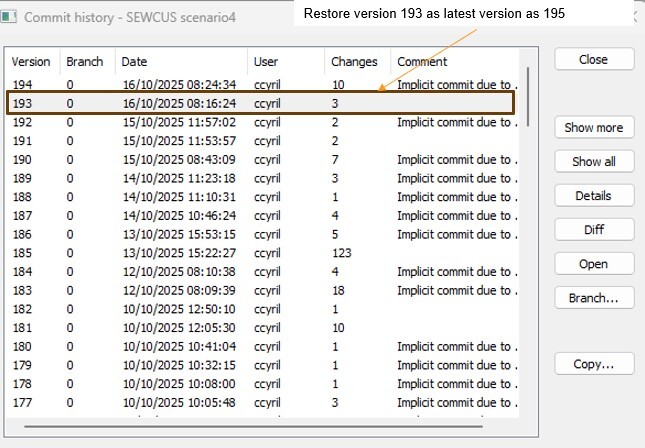Click the Copy... button
Screen dimensions: 645x448
click(x=593, y=364)
